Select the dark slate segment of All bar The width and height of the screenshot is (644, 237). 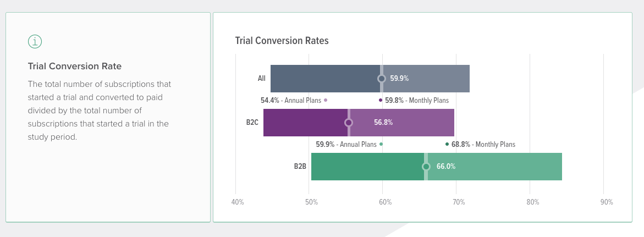325,79
